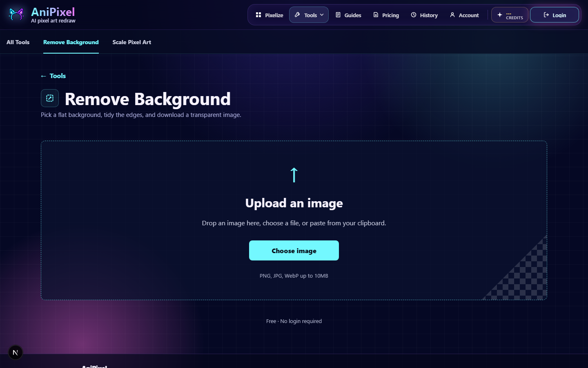
Task: Click the chevron next to Tools
Action: pos(322,15)
